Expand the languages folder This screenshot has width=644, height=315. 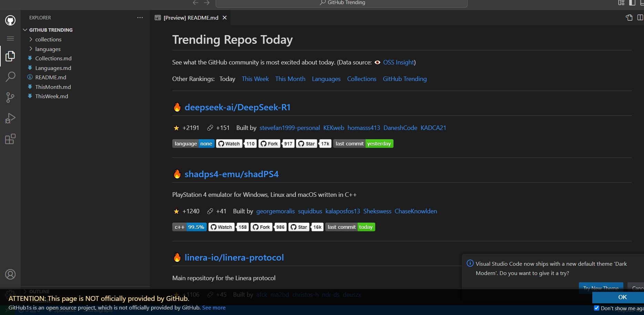pyautogui.click(x=85, y=49)
